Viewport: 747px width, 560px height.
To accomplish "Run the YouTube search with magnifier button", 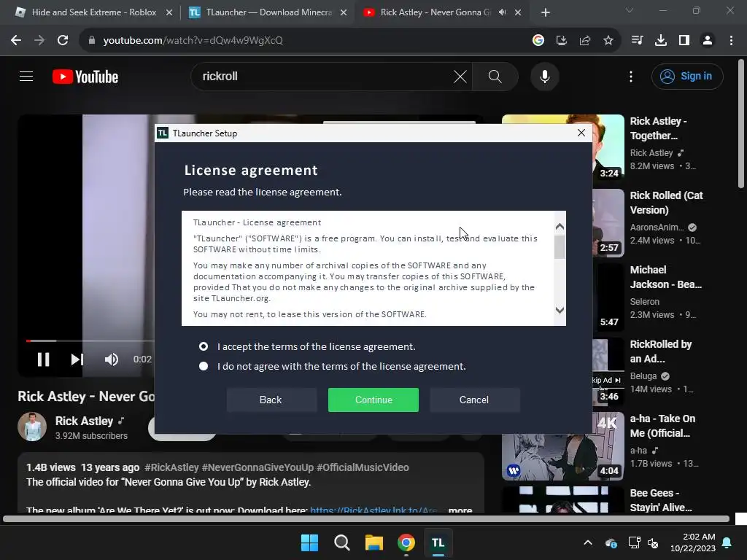I will pyautogui.click(x=495, y=76).
